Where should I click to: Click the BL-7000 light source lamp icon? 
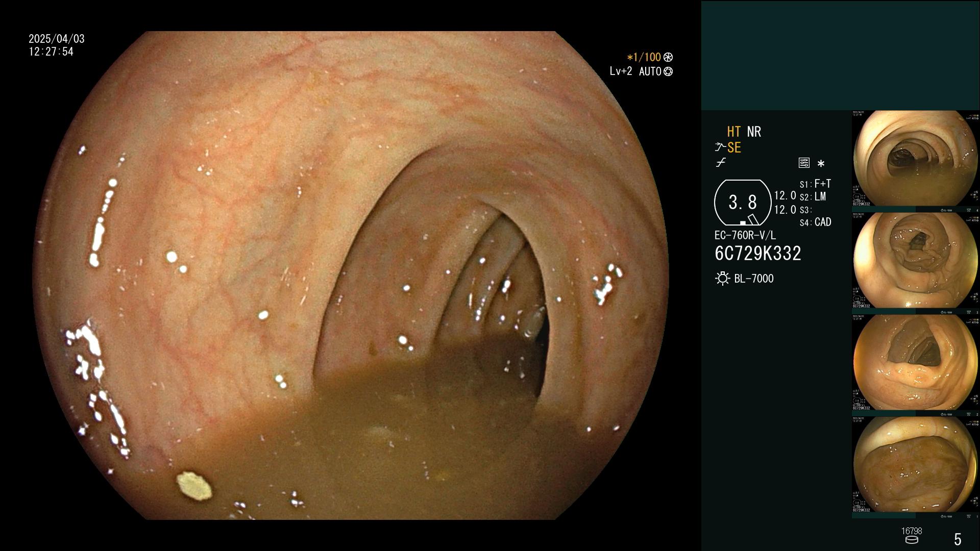click(x=722, y=279)
